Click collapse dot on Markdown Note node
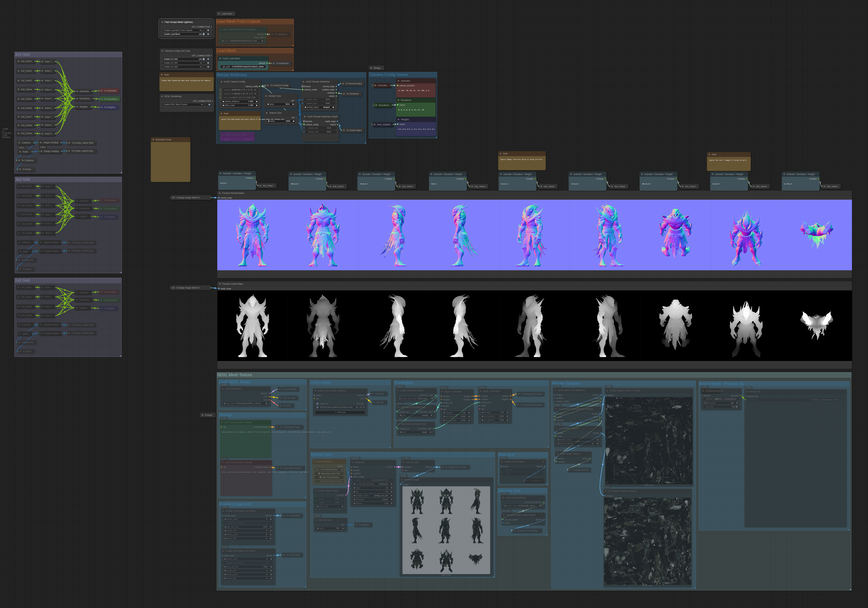 (153, 140)
